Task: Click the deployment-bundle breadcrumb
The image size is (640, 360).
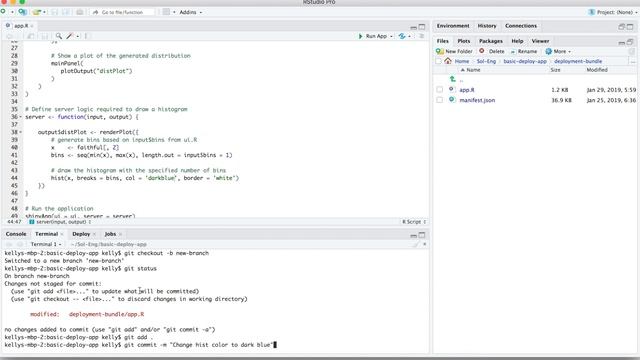Action: [x=578, y=61]
